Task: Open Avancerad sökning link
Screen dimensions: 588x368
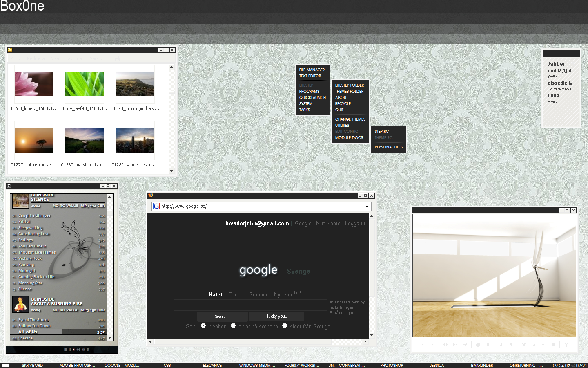Action: [x=347, y=302]
